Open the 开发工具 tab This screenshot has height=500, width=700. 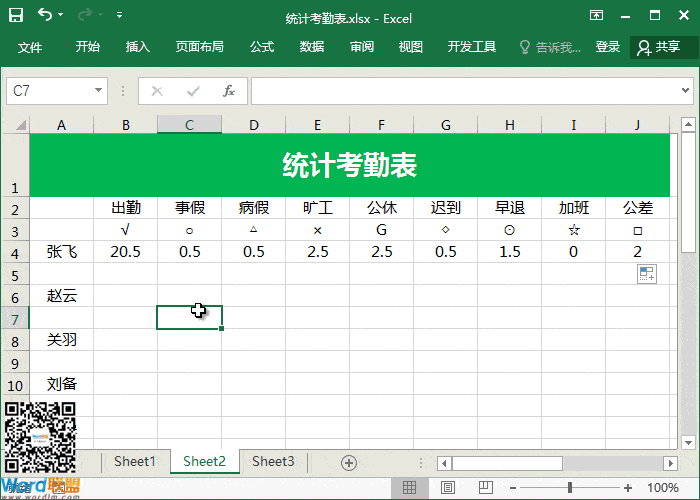[472, 46]
